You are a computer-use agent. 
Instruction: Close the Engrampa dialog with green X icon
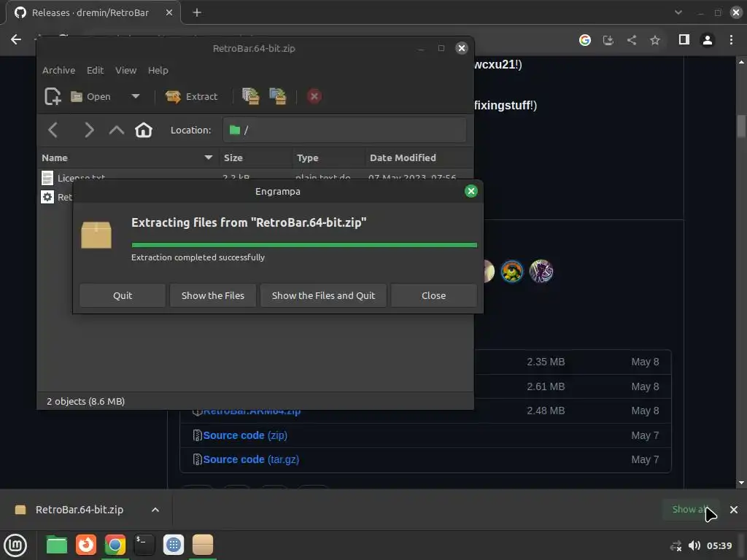pyautogui.click(x=471, y=192)
